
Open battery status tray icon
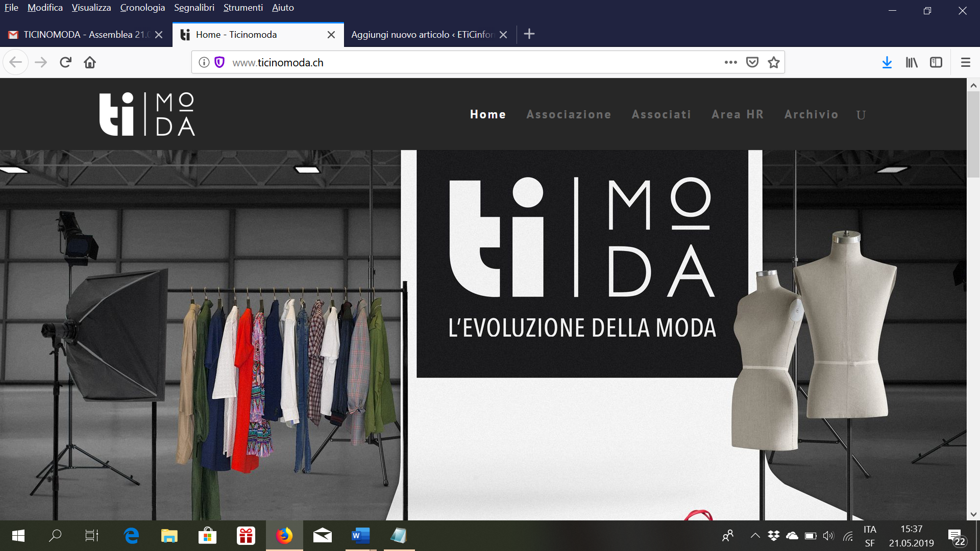click(811, 536)
